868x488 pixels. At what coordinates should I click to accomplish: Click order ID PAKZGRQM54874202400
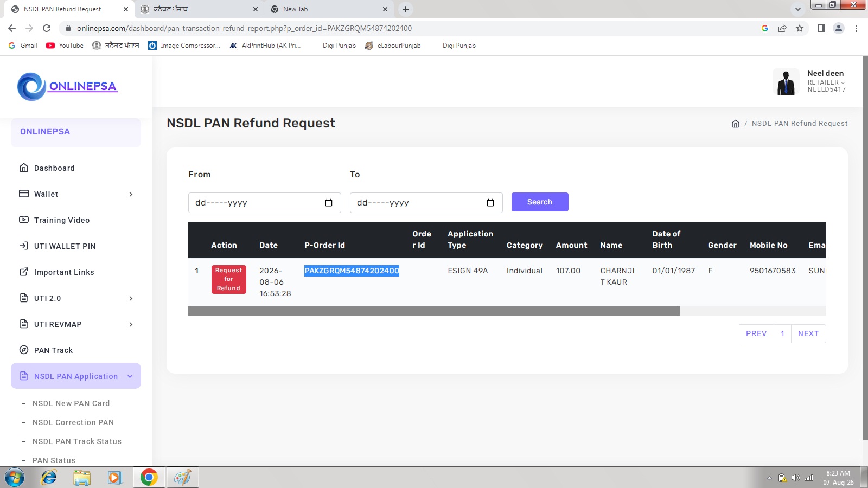[352, 271]
